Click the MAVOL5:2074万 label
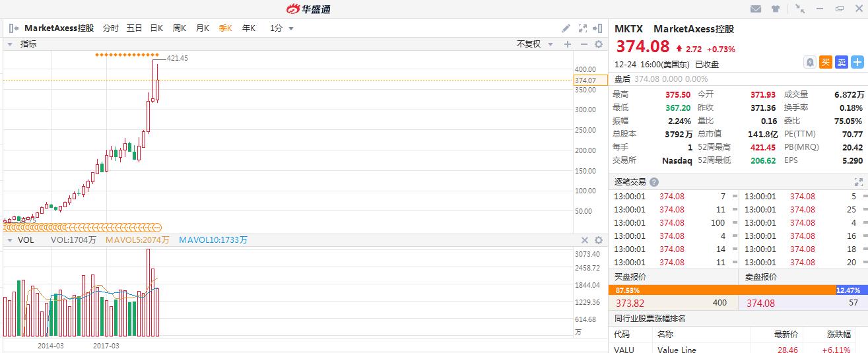The width and height of the screenshot is (868, 353). [138, 240]
